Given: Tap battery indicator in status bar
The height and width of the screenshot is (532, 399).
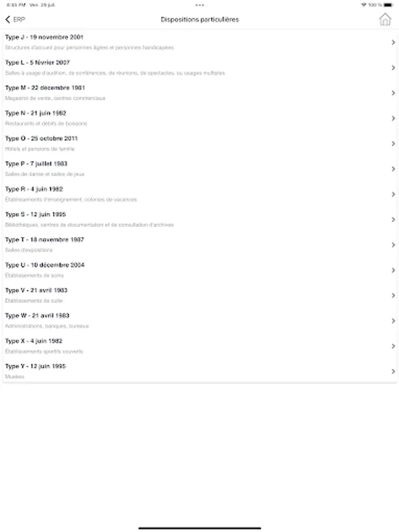Looking at the screenshot, I should 388,5.
